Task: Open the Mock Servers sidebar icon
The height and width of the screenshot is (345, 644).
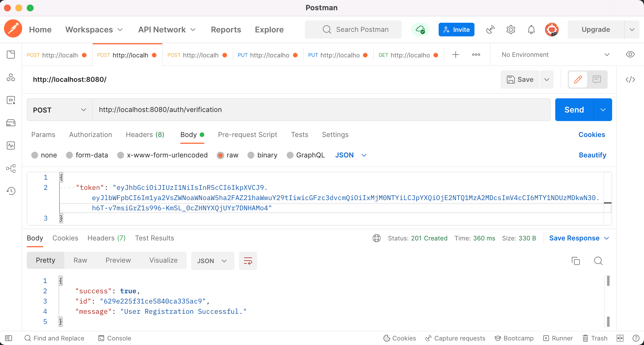Action: 11,123
